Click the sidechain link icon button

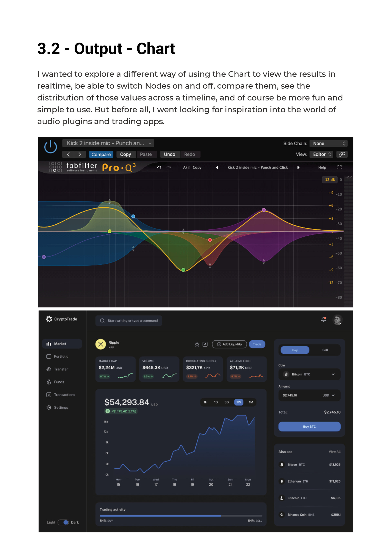342,154
